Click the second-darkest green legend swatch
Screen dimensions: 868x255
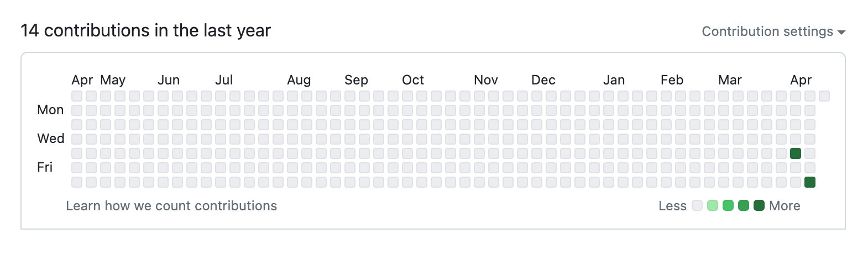744,205
